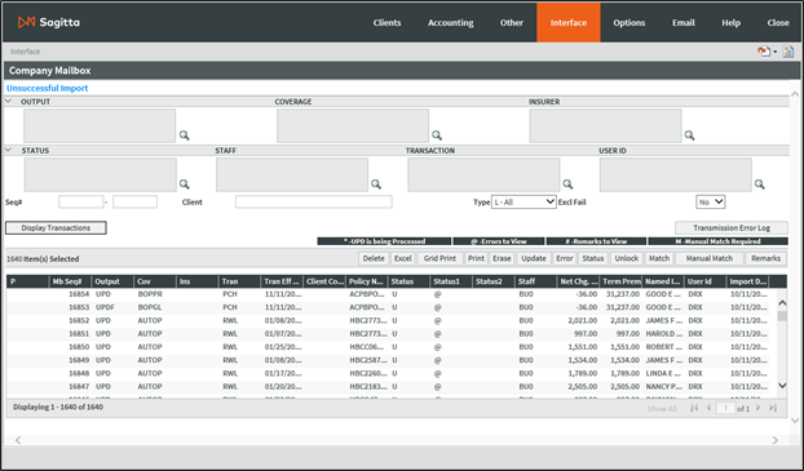The height and width of the screenshot is (471, 804).
Task: Click the document icon at top right
Action: [788, 51]
